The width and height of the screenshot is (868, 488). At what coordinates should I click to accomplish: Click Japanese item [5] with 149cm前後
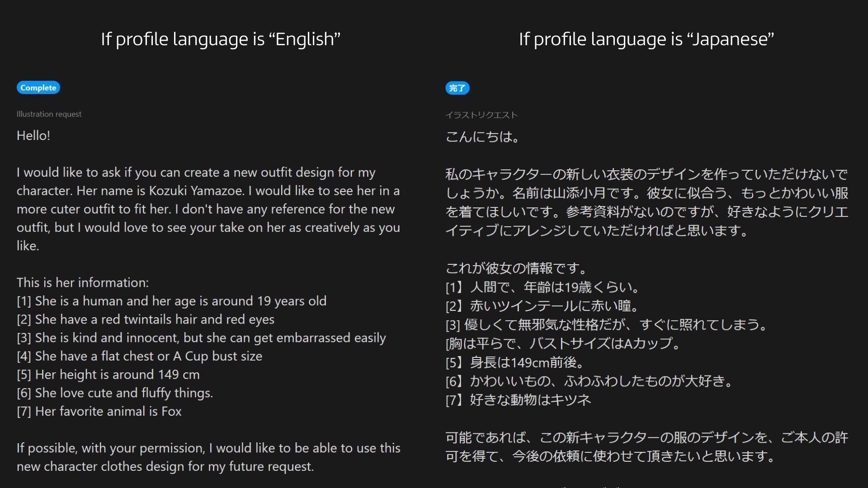pyautogui.click(x=515, y=362)
